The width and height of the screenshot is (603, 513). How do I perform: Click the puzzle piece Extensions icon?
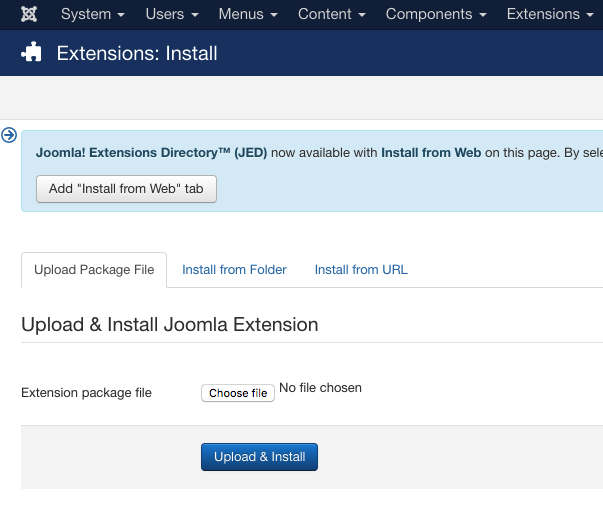click(x=31, y=52)
